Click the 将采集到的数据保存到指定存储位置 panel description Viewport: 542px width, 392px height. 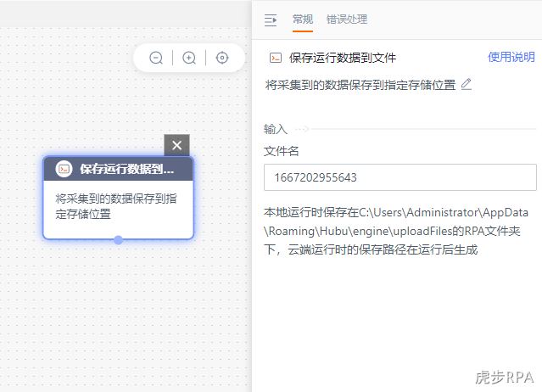pos(360,85)
